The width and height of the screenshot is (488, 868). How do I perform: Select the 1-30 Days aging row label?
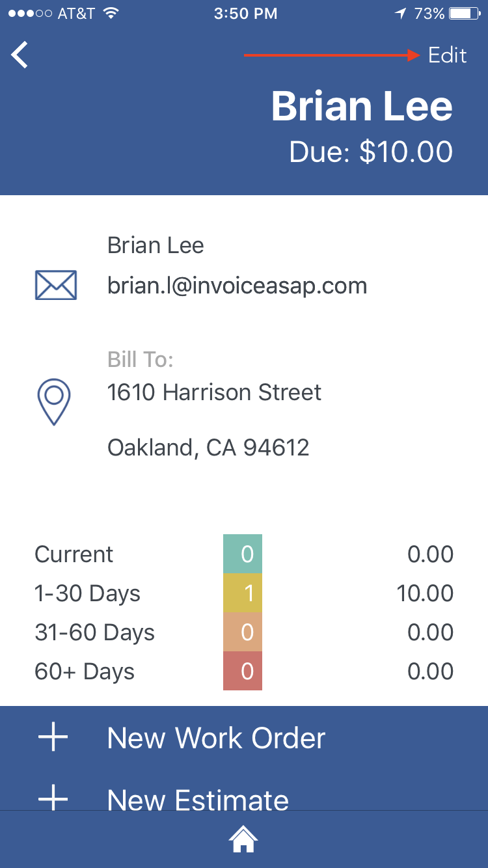click(x=87, y=593)
